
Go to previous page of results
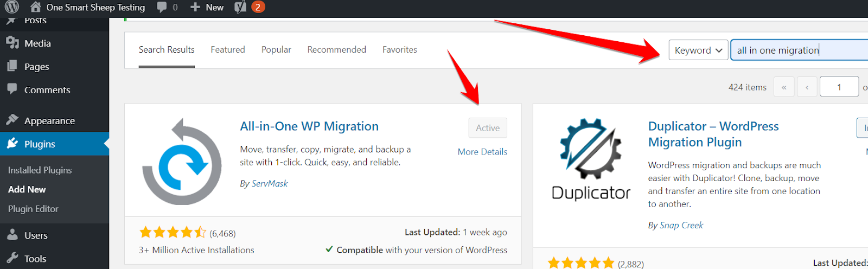(807, 87)
